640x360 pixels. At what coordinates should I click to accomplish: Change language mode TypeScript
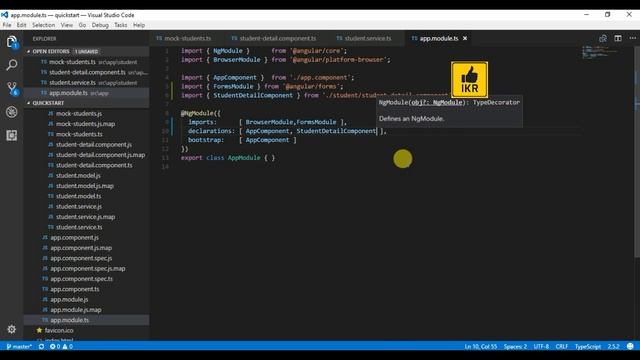(588, 347)
